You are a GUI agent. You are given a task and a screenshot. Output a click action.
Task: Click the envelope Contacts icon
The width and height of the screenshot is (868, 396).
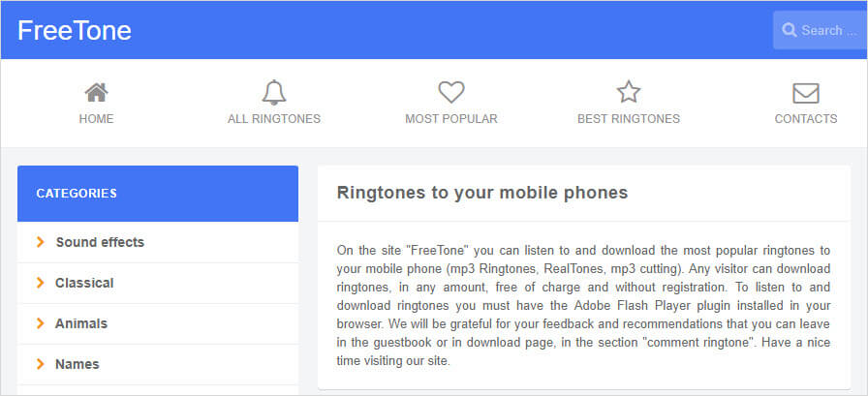pos(805,93)
